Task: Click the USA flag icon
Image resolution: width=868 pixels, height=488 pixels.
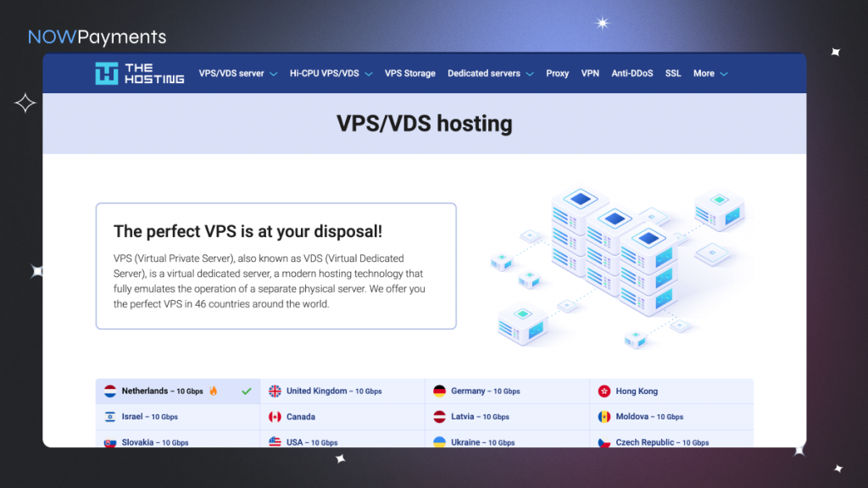Action: pyautogui.click(x=275, y=441)
